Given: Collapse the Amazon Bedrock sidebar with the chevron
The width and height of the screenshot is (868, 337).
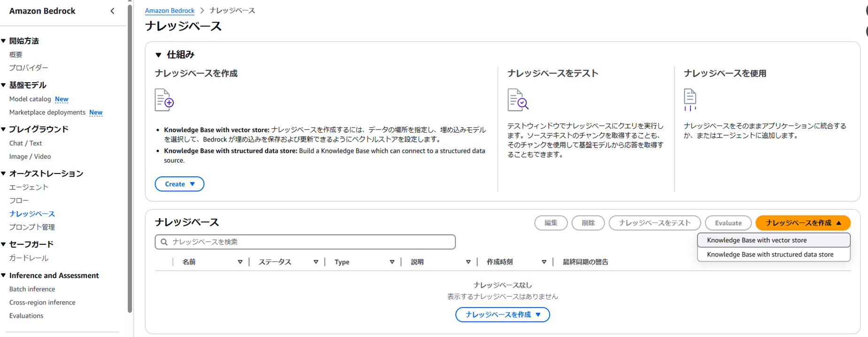Looking at the screenshot, I should point(112,11).
